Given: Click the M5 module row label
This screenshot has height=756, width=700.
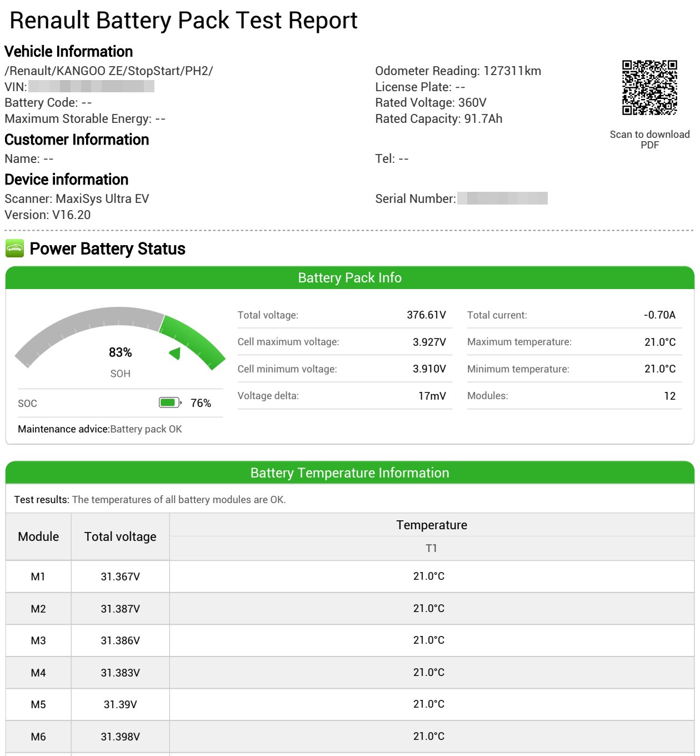Looking at the screenshot, I should pyautogui.click(x=38, y=704).
